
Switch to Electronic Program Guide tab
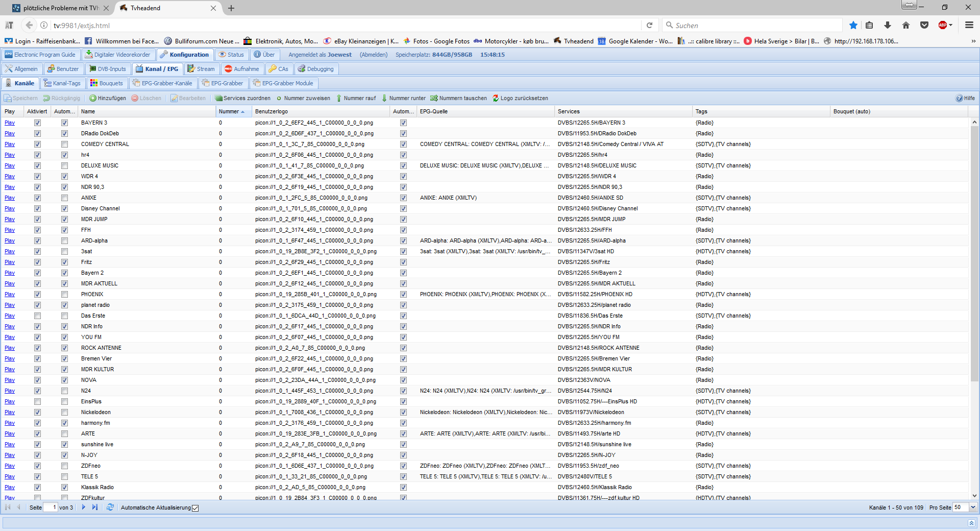click(40, 55)
